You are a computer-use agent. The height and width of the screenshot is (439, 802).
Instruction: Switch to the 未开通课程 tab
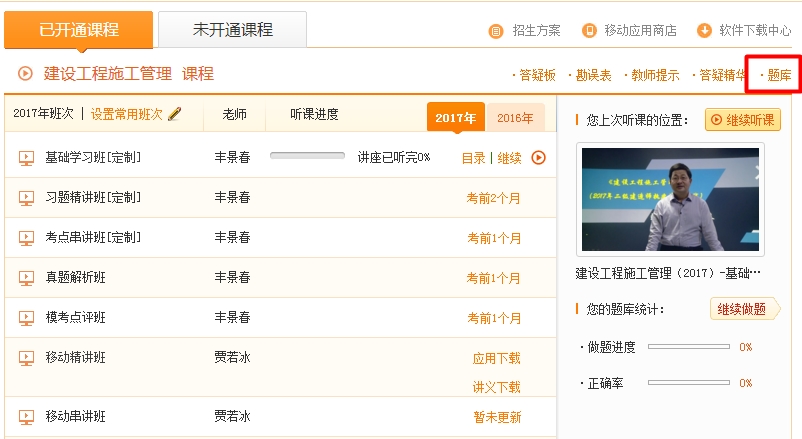click(232, 30)
